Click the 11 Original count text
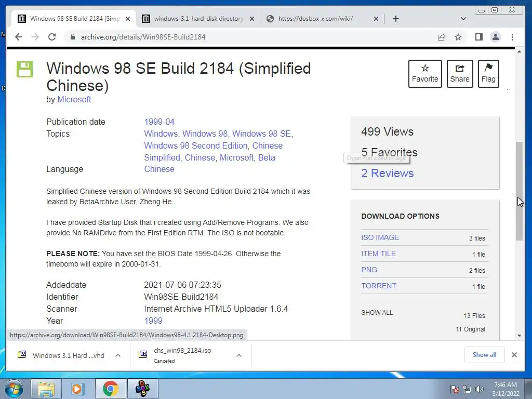The width and height of the screenshot is (532, 399). tap(470, 329)
